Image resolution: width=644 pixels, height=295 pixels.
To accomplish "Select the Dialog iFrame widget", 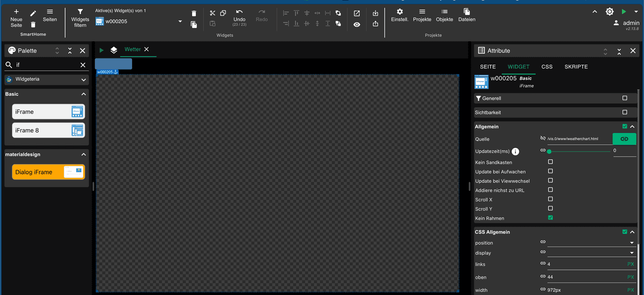I will [48, 172].
